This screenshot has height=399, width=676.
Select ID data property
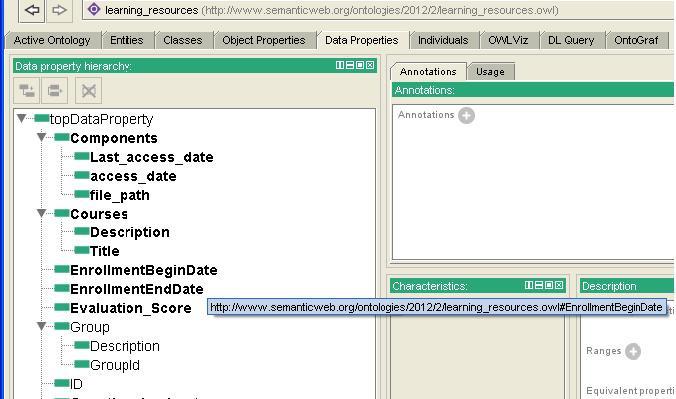coord(76,384)
